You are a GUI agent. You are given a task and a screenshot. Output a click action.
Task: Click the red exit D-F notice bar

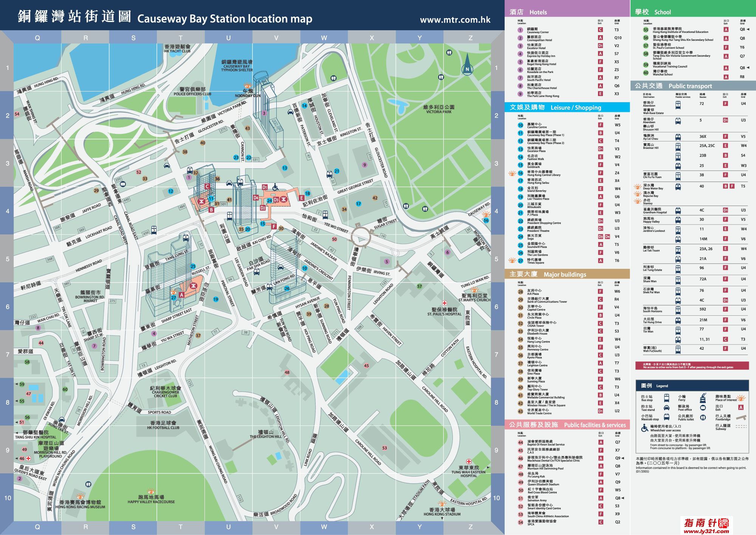[692, 366]
